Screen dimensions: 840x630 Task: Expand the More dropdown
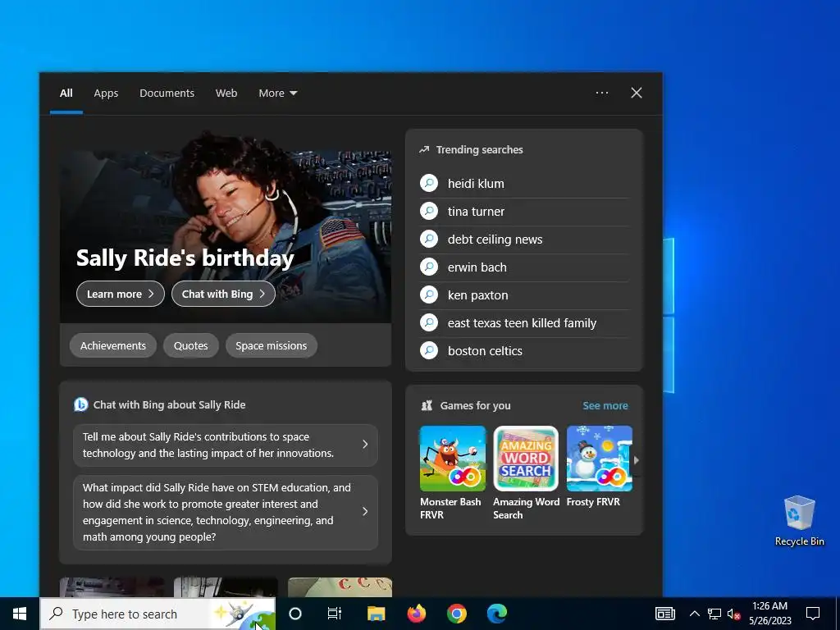277,94
